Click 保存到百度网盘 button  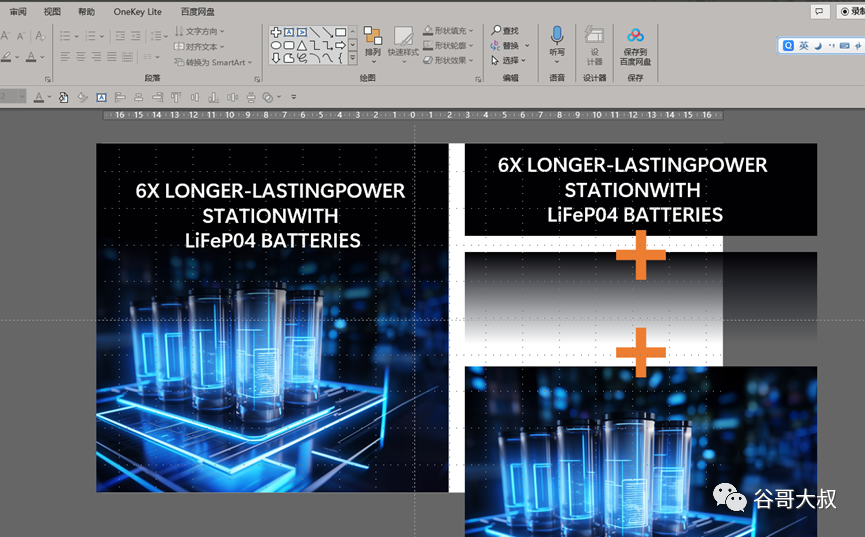click(635, 46)
